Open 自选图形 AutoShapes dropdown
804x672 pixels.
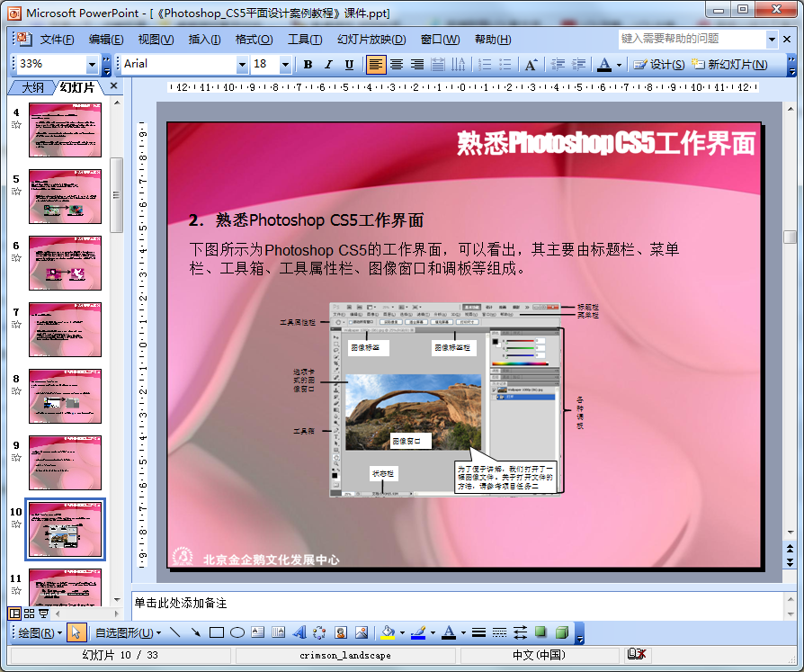click(128, 633)
